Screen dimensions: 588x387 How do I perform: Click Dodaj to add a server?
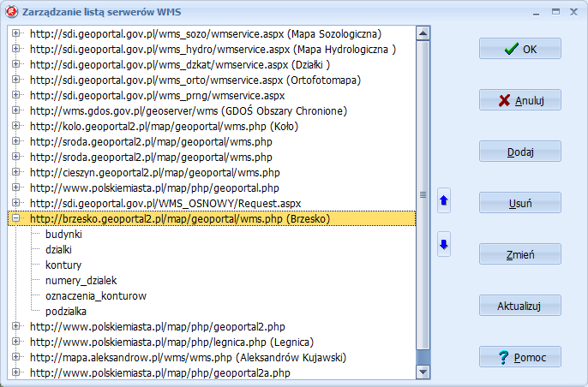[520, 152]
